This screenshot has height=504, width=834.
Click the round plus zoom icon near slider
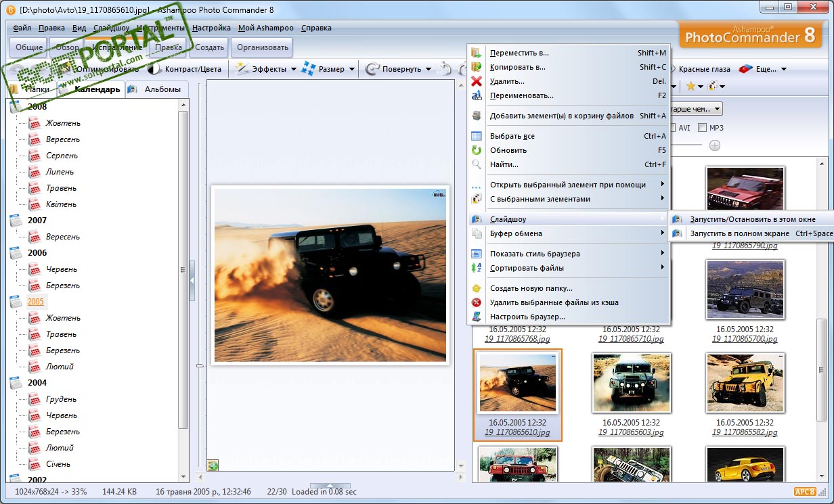coord(714,145)
